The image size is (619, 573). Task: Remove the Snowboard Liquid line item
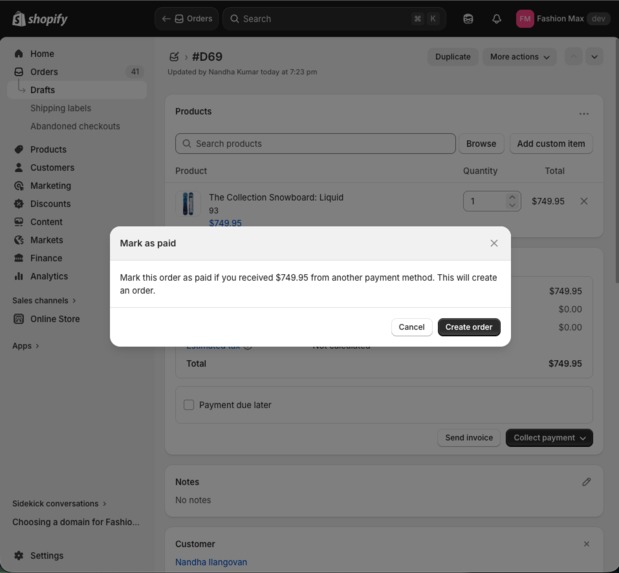pyautogui.click(x=584, y=201)
